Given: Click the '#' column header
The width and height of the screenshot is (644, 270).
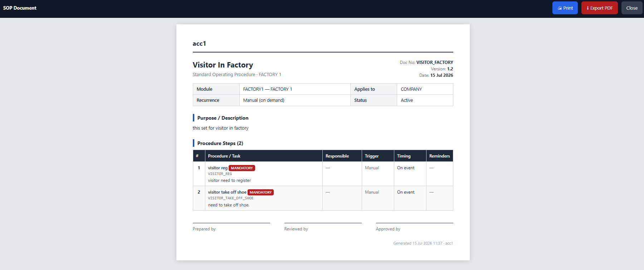Looking at the screenshot, I should [x=199, y=156].
